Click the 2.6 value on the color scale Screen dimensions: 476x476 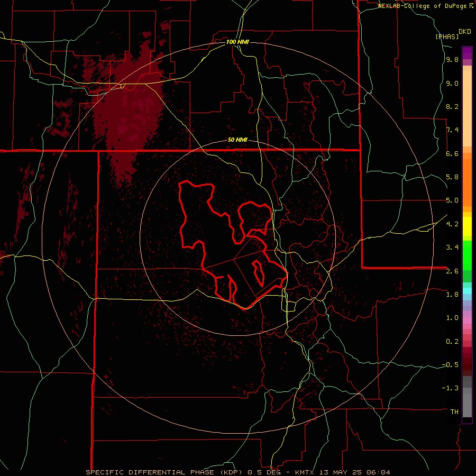452,271
